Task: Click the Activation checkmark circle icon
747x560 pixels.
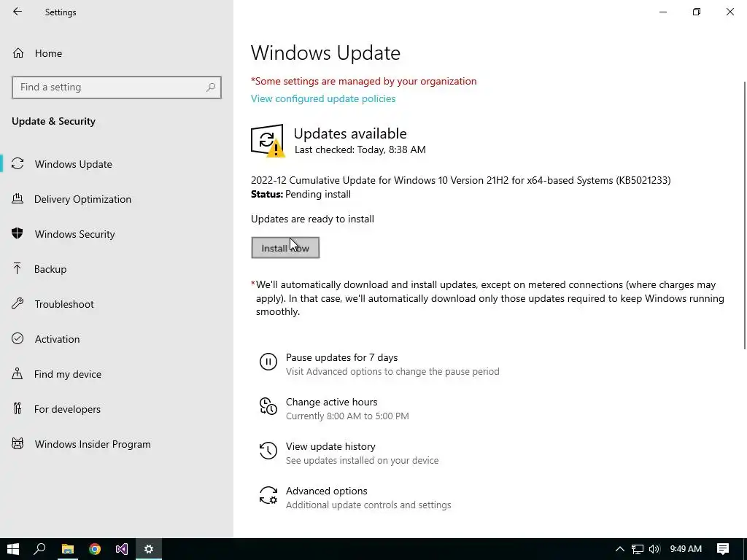Action: 18,338
